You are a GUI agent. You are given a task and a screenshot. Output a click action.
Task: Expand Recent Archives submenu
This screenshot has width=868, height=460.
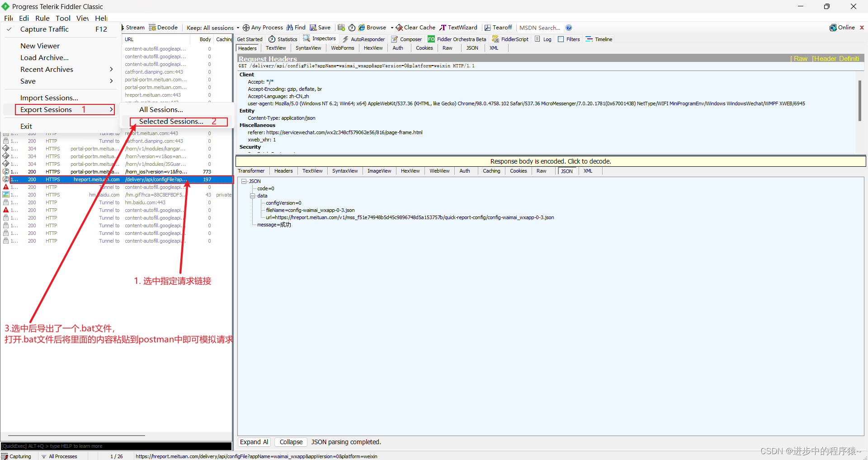point(60,69)
